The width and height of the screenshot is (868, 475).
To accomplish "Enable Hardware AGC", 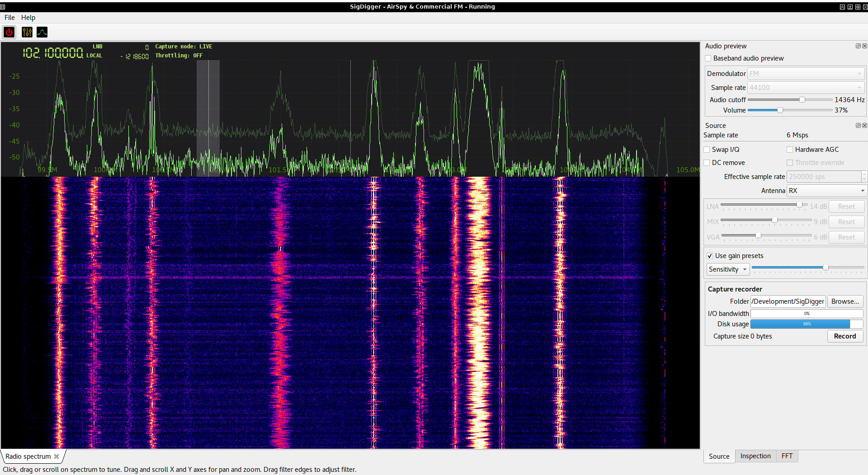I will tap(790, 150).
